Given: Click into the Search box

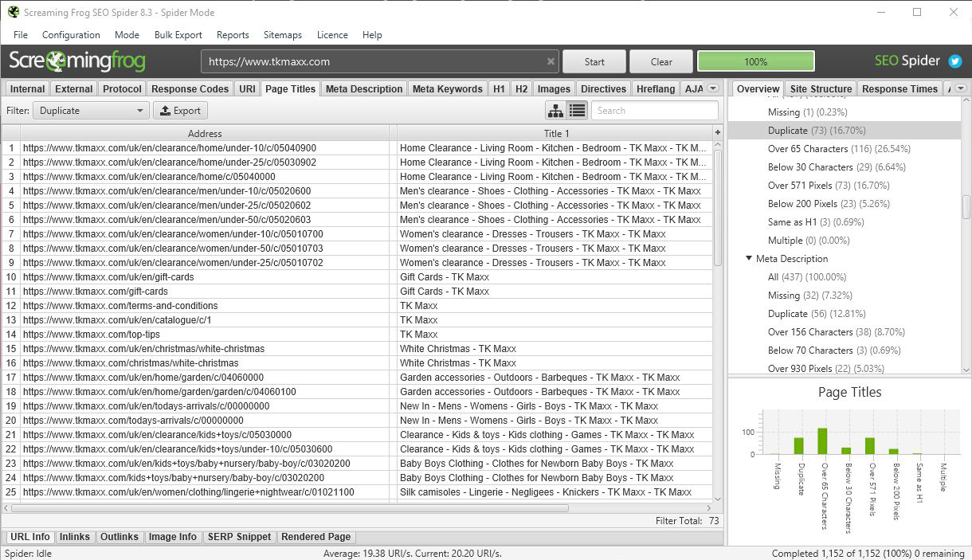Looking at the screenshot, I should coord(655,111).
